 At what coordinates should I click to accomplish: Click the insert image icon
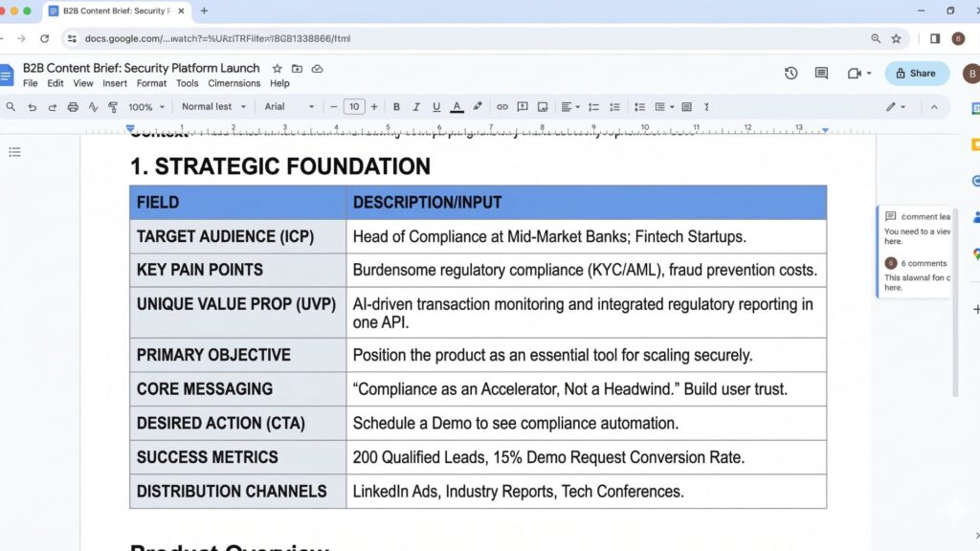click(x=543, y=106)
